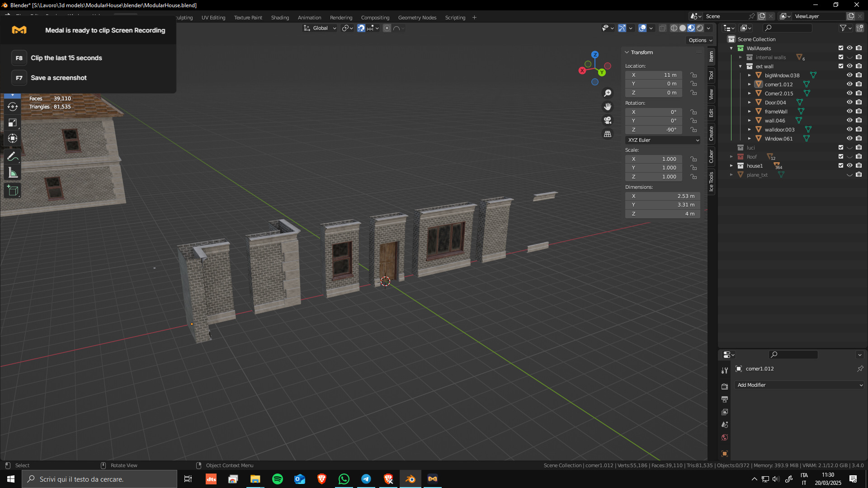Add a new workspace with plus button
Screen dimensions: 868x488
click(x=474, y=18)
